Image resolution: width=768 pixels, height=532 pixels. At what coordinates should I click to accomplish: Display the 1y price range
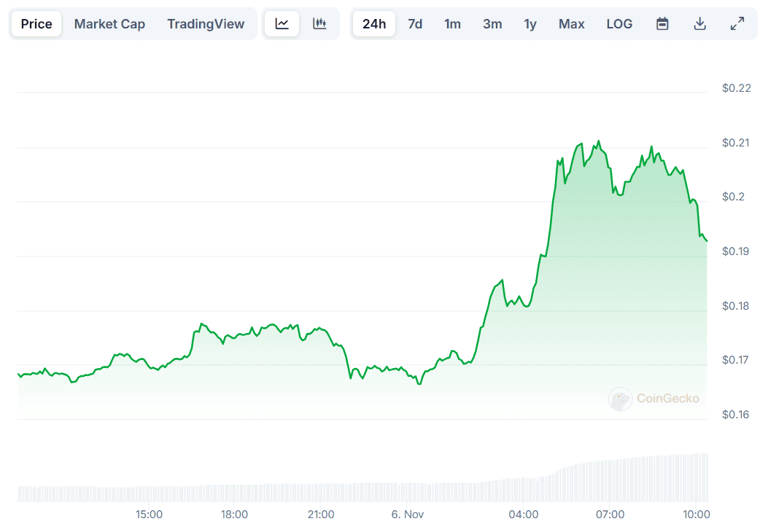530,24
